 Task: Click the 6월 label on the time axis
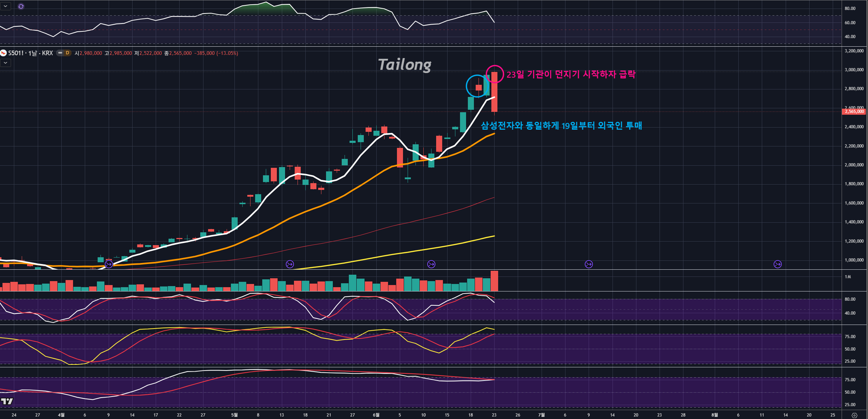click(376, 415)
